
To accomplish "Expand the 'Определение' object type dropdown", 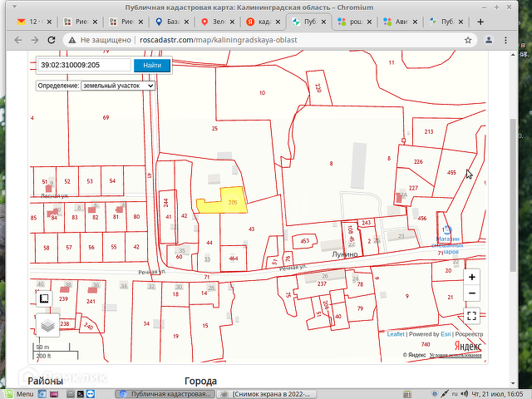I will pos(118,85).
